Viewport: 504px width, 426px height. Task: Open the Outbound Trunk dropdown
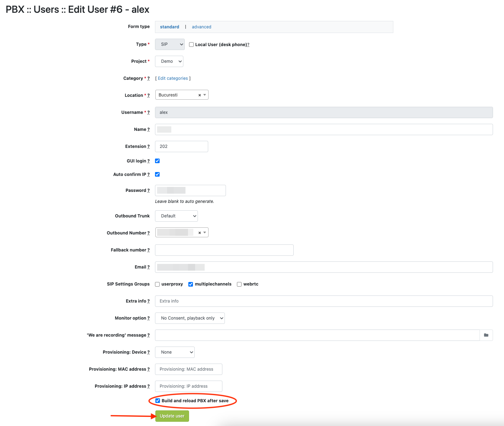[x=176, y=216]
